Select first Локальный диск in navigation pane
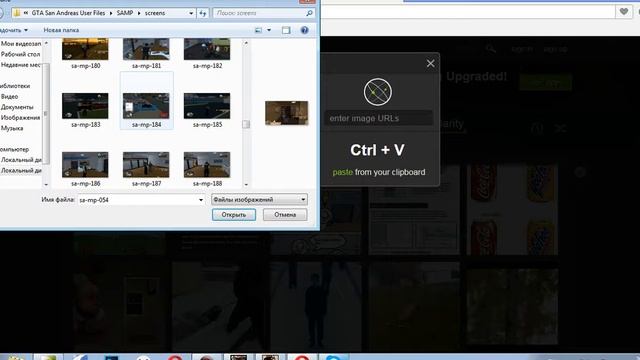 [21, 160]
